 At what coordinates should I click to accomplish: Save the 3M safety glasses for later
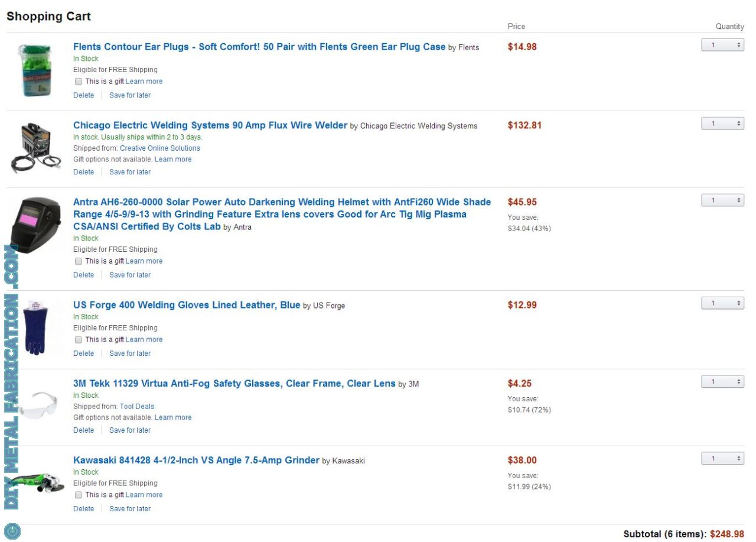pos(130,430)
